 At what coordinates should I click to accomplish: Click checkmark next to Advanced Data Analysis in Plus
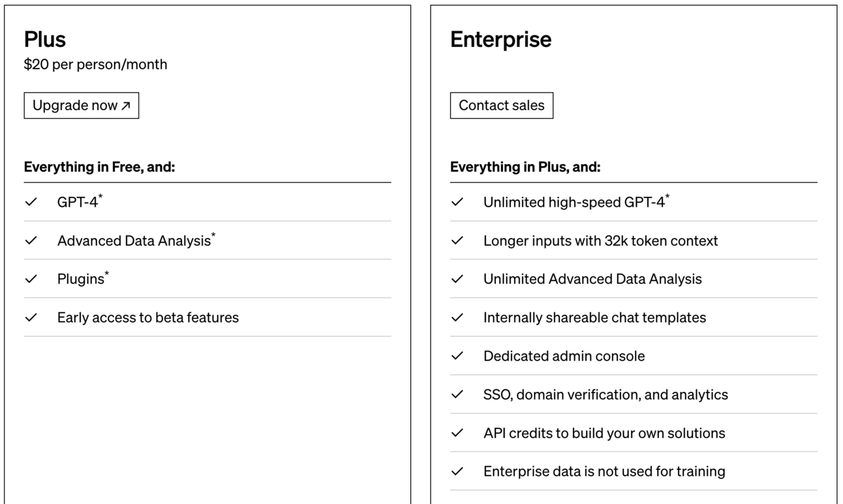point(31,241)
